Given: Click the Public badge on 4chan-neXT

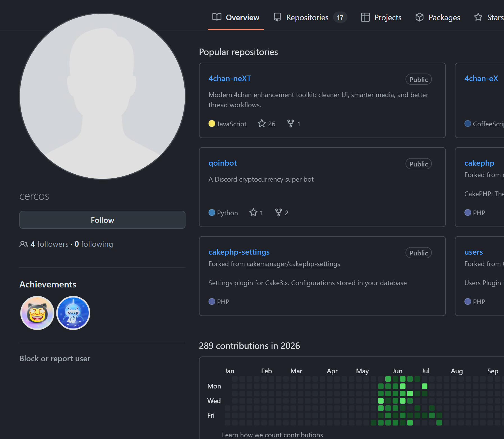Looking at the screenshot, I should [418, 79].
